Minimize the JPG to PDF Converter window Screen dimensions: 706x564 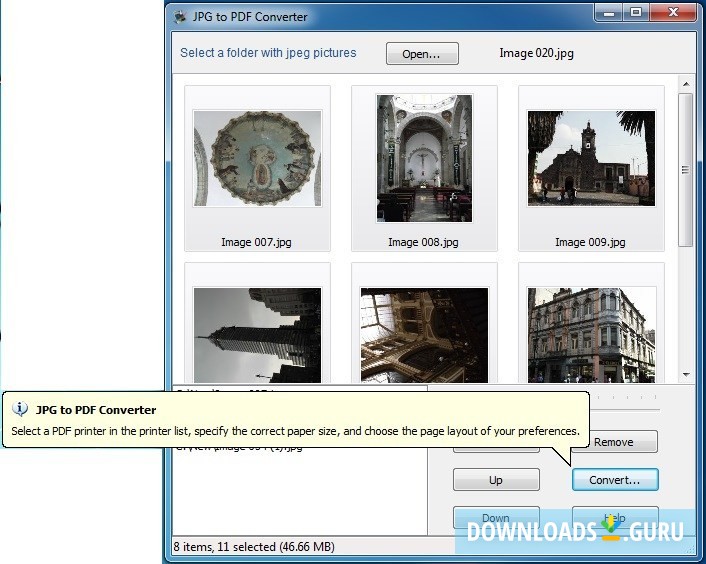(609, 13)
